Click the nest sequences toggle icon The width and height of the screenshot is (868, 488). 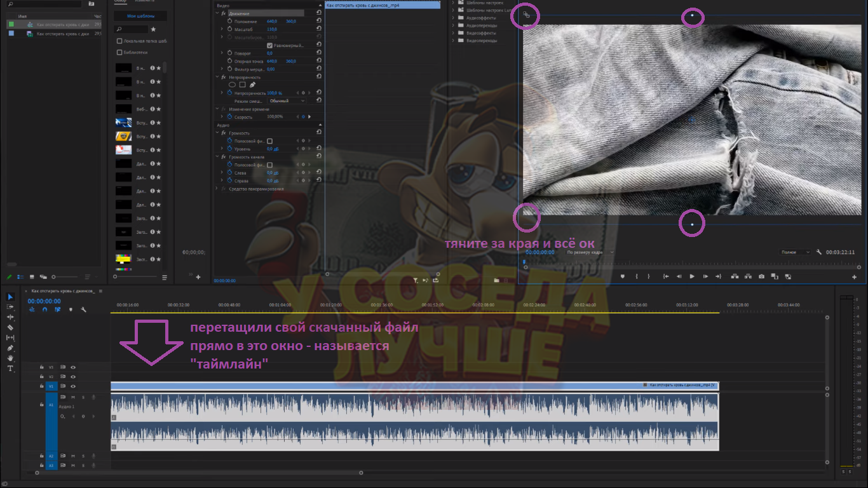click(x=32, y=309)
